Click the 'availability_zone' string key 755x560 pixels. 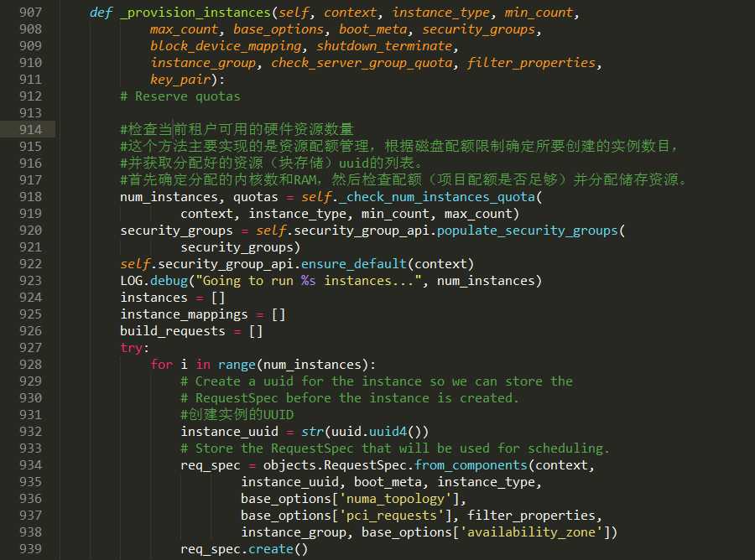click(531, 532)
